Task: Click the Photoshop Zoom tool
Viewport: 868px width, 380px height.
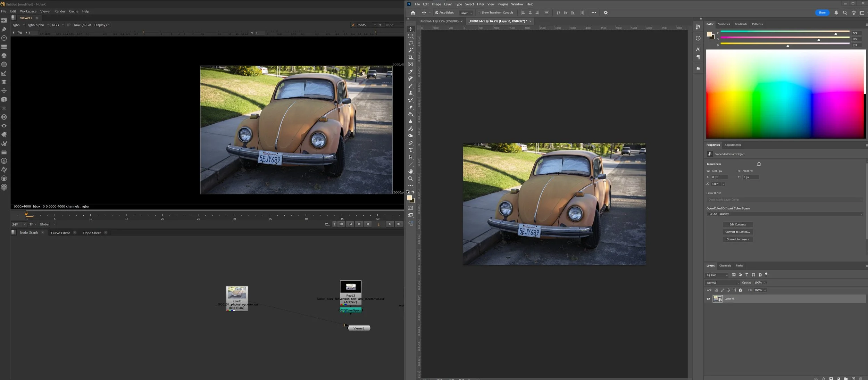Action: 410,179
